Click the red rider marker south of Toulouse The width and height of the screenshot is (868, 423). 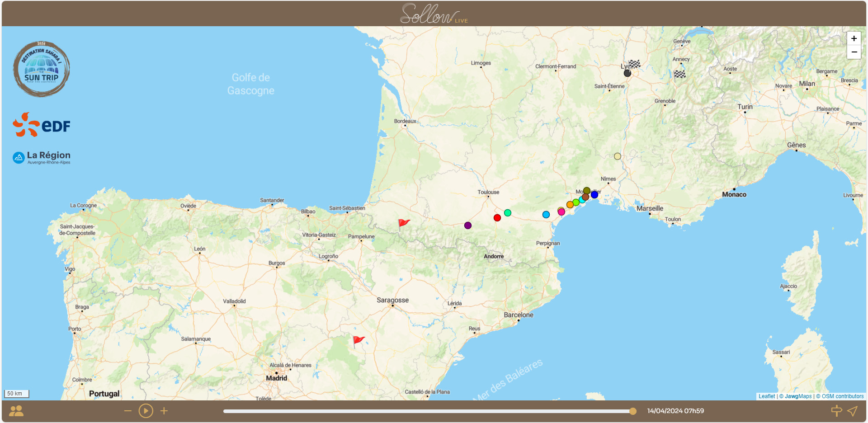pos(497,218)
